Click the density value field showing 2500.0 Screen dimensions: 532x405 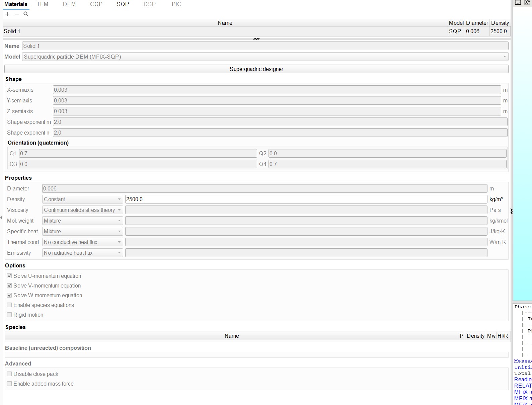pos(306,199)
